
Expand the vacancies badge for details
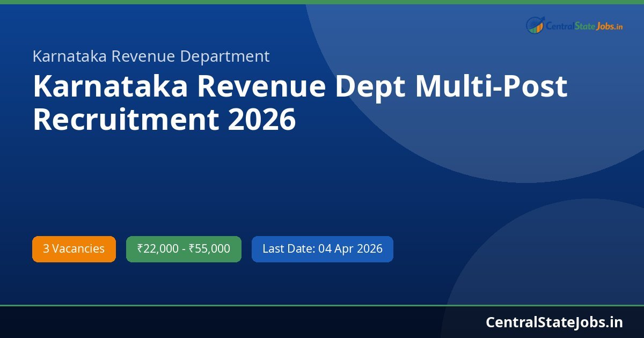click(x=74, y=248)
